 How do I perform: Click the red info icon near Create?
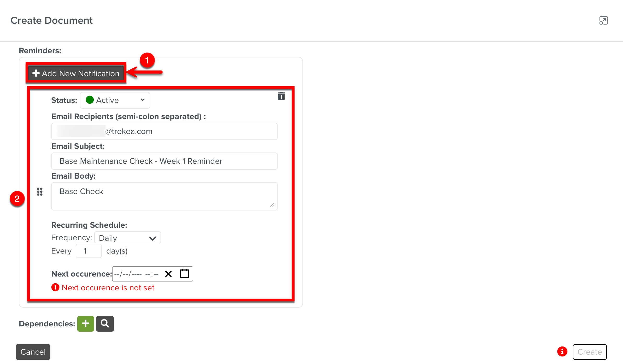tap(562, 351)
